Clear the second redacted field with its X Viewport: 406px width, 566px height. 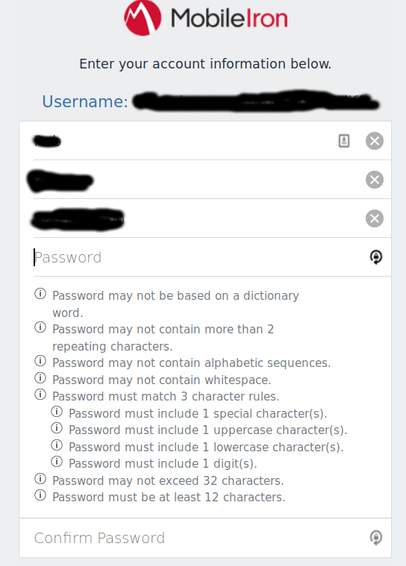pos(375,180)
